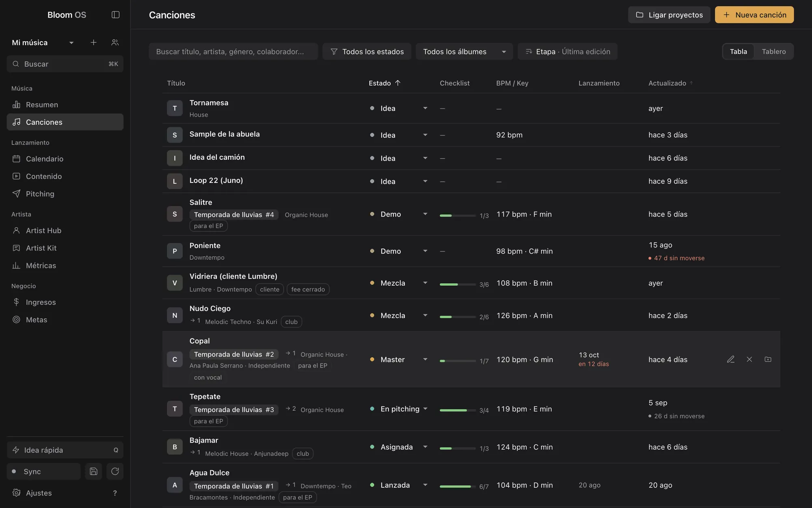Viewport: 812px width, 508px height.
Task: Create a Nueva canción
Action: (x=754, y=15)
